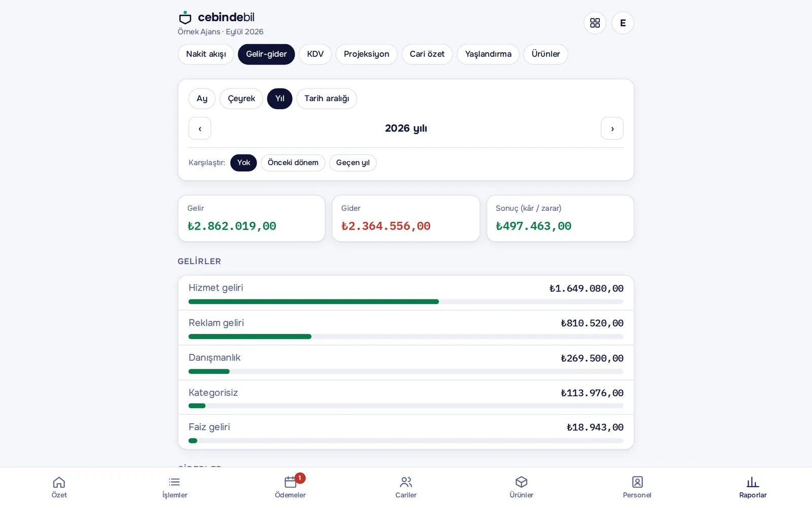This screenshot has width=812, height=508.
Task: Open the Personel icon
Action: tap(637, 482)
